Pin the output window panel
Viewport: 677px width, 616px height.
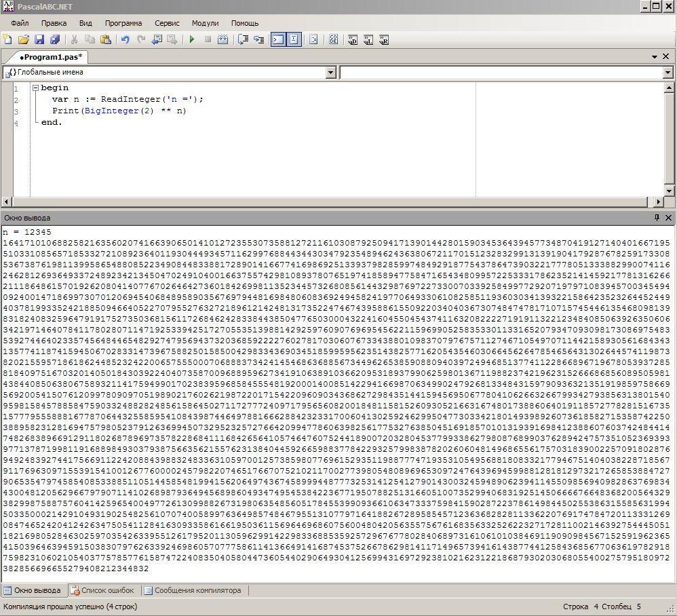(x=657, y=218)
